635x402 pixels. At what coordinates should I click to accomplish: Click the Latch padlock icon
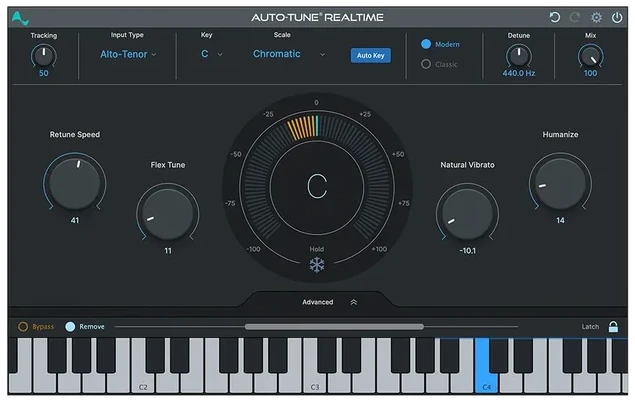[x=613, y=326]
